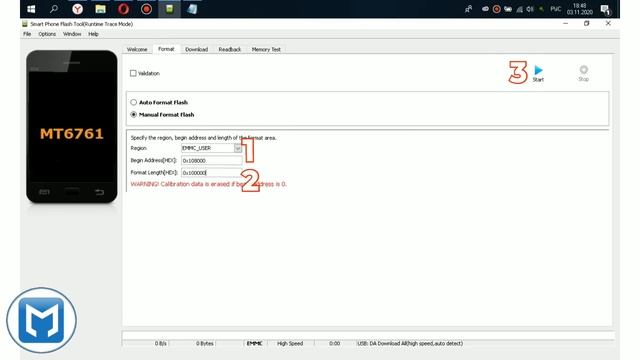Viewport: 640px width, 360px height.
Task: Click the red circle tray icon
Action: [x=496, y=9]
